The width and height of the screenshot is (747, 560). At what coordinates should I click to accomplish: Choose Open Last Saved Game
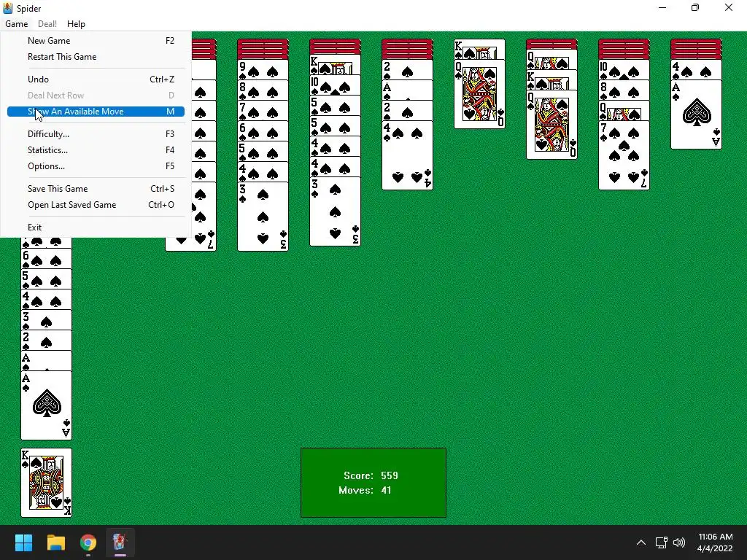point(96,205)
